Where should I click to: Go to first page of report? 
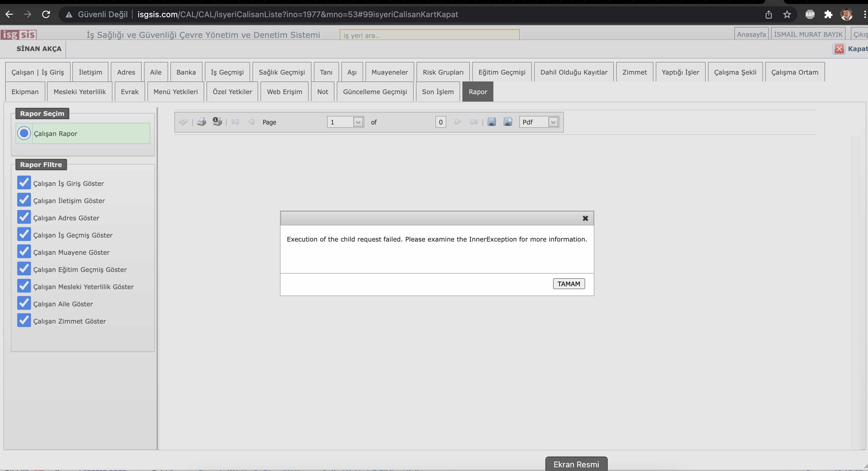(235, 122)
